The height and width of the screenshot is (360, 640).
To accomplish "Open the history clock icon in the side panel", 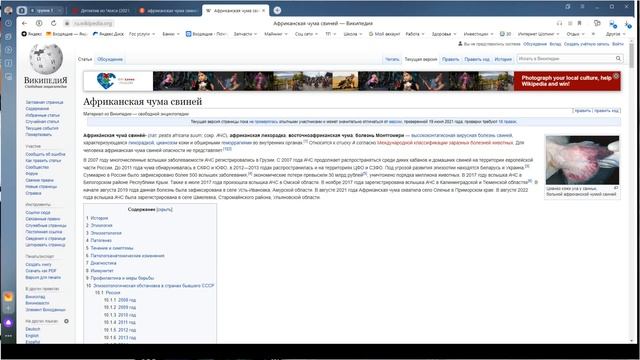I will coord(8,23).
